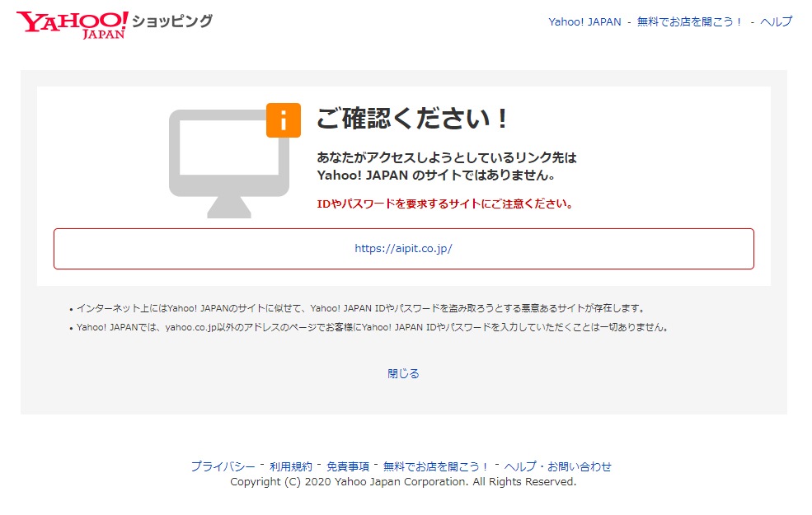Open the Yahoo! JAPAN link in header
This screenshot has height=515, width=812.
coord(584,22)
